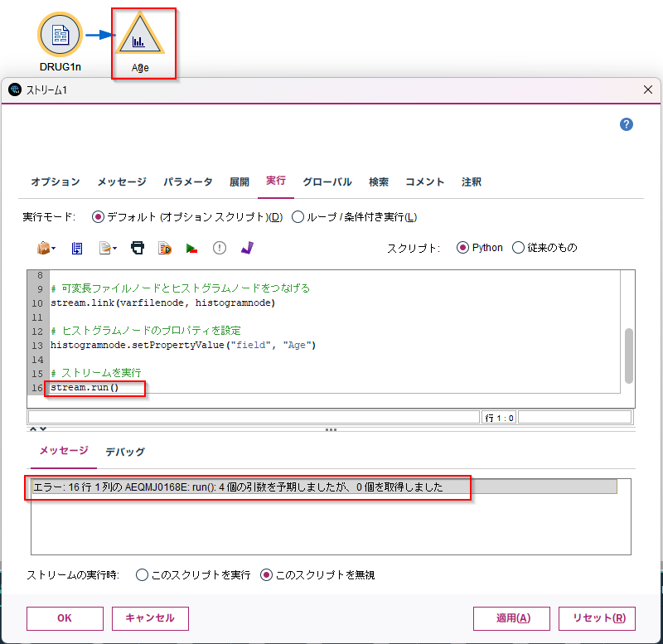
Task: Switch to the lower メッセージ tab
Action: [64, 451]
